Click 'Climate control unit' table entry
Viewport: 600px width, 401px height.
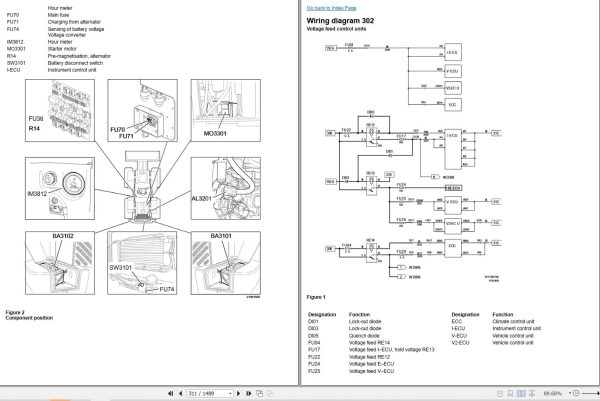(513, 321)
